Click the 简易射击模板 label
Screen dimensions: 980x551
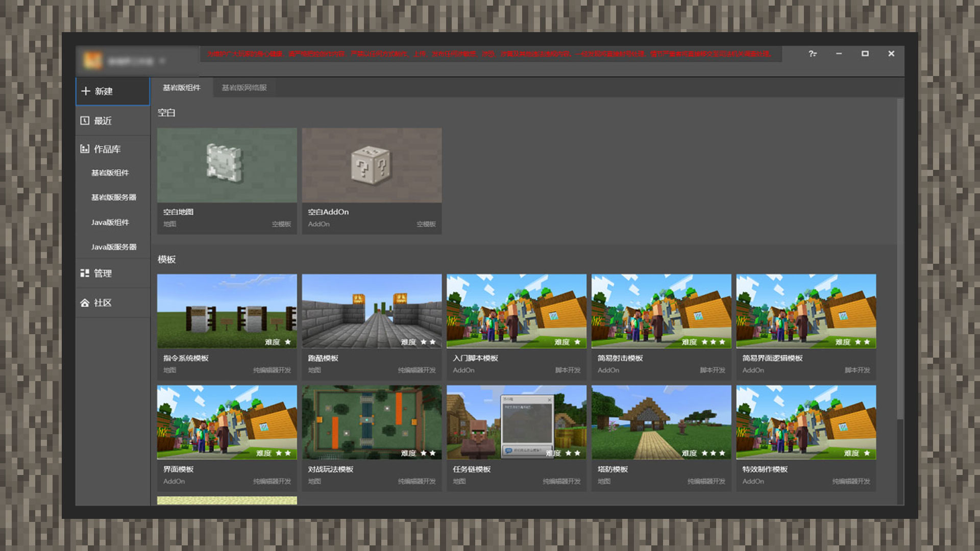(x=620, y=358)
